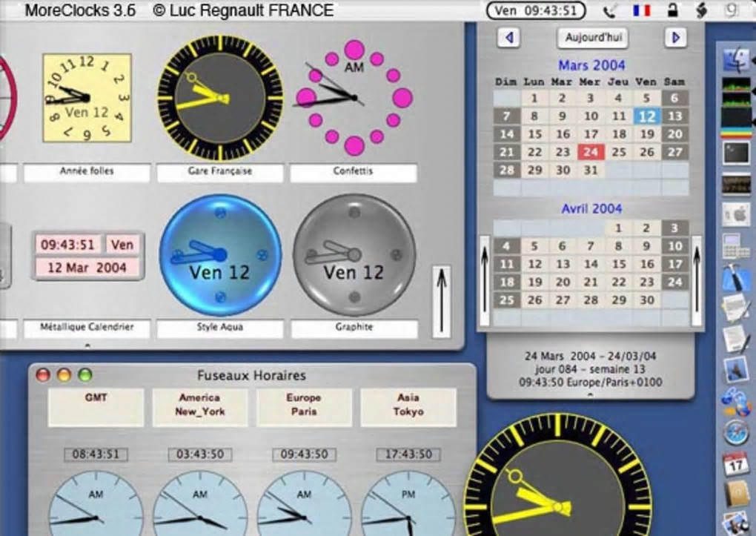Click the Avril 2004 month heading
The height and width of the screenshot is (536, 756).
click(x=591, y=209)
